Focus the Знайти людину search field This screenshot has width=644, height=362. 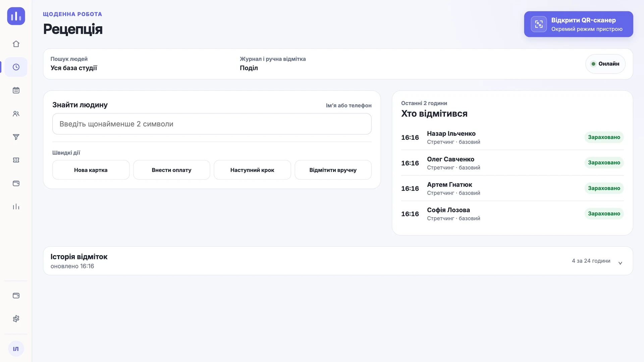tap(212, 124)
